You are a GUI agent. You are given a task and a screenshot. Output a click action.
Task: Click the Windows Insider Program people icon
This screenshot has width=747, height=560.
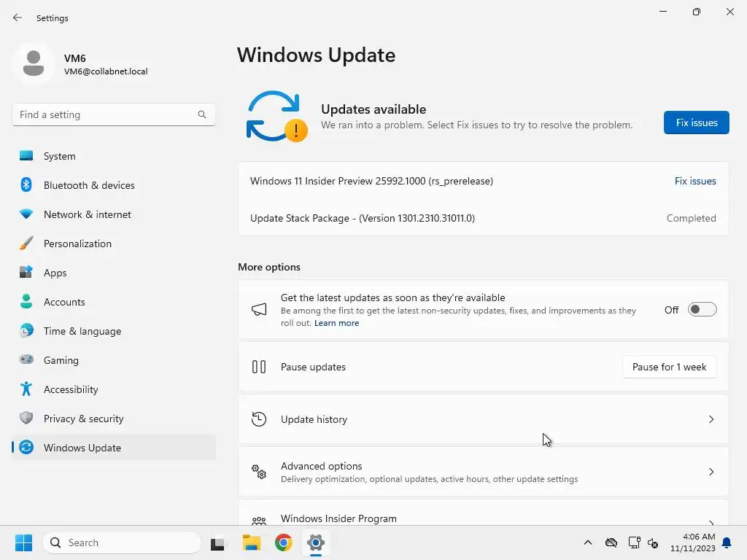coord(259,521)
